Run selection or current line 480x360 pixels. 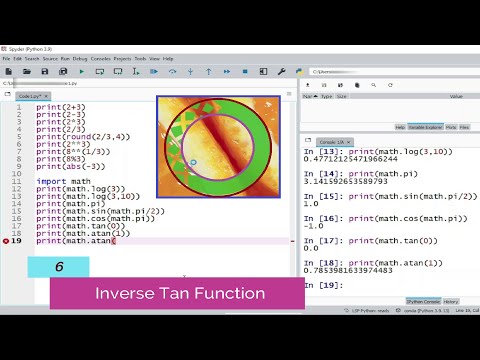pos(136,71)
